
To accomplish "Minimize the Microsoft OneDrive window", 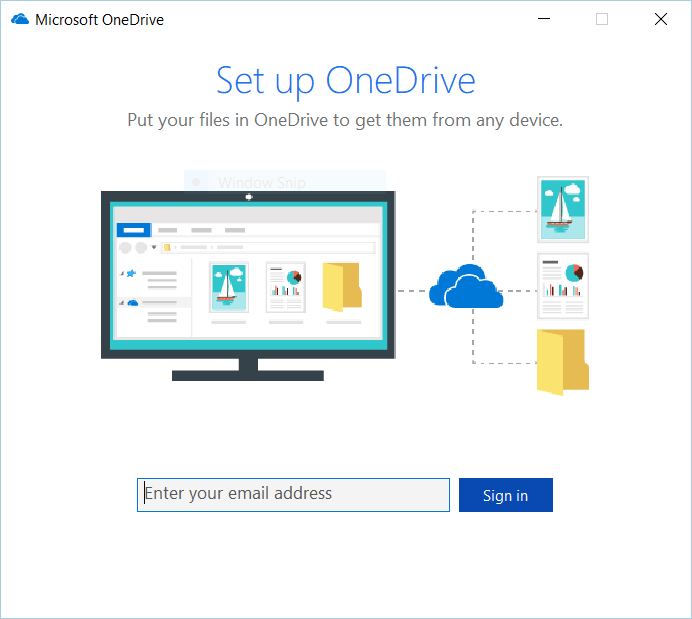I will coord(544,19).
